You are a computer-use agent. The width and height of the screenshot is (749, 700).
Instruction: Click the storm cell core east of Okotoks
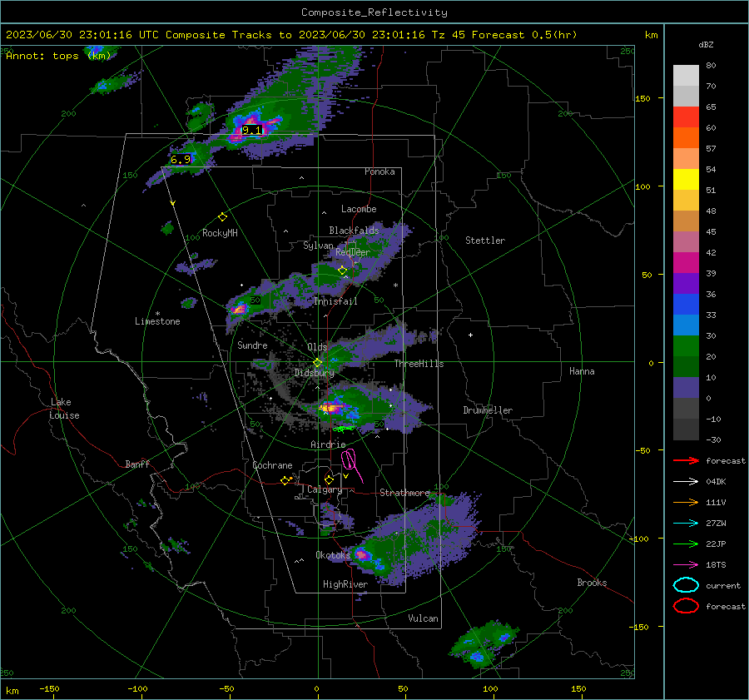point(362,554)
